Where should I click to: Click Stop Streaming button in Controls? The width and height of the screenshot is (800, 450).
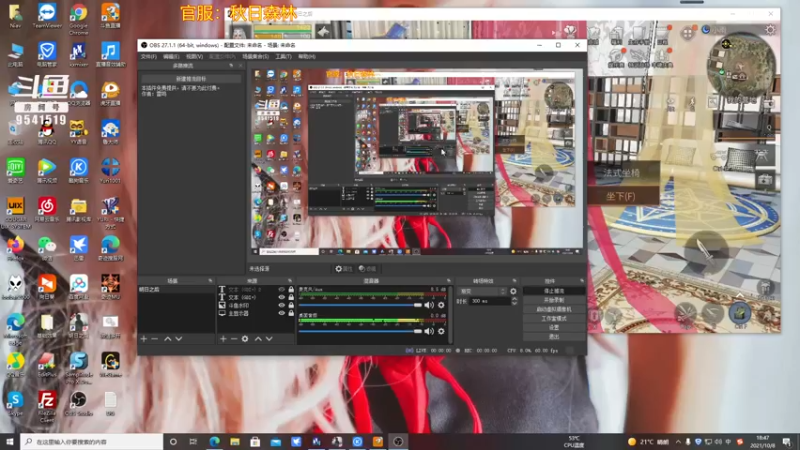pos(554,291)
